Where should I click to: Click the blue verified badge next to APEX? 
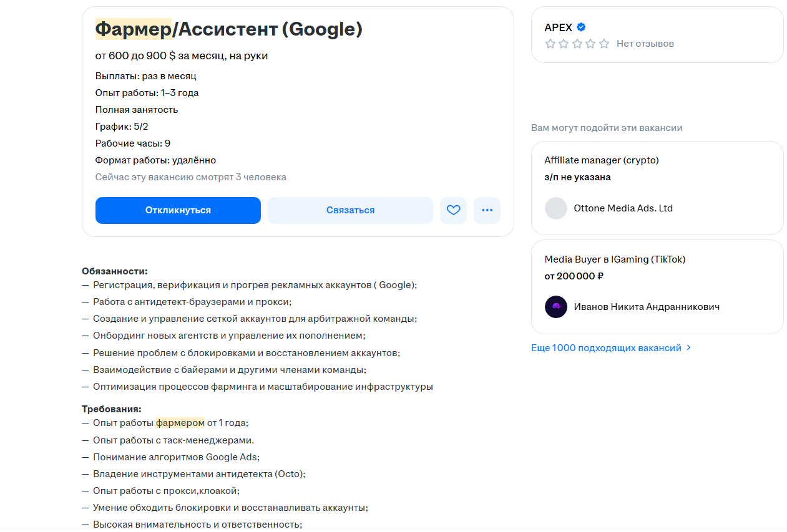[x=581, y=27]
